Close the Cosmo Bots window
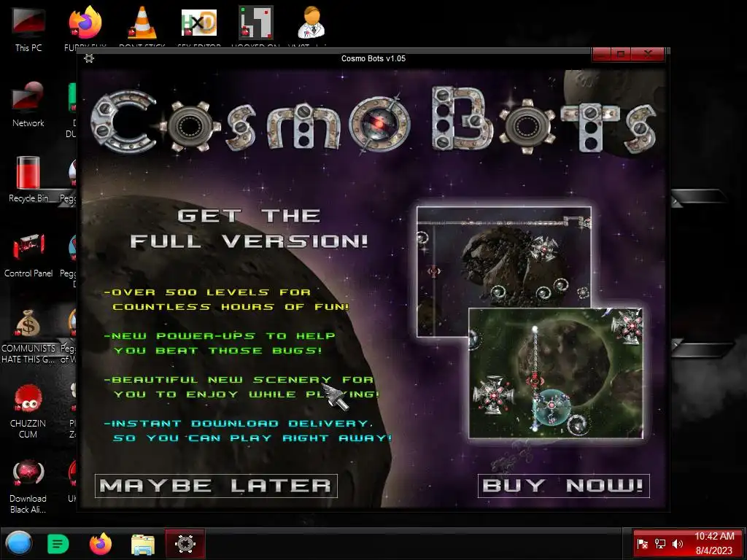 click(x=648, y=54)
